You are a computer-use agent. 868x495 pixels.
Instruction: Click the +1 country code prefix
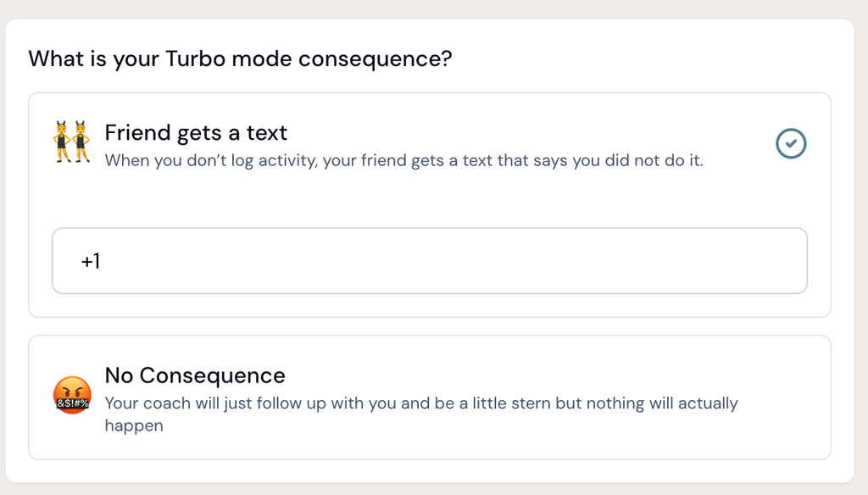click(x=91, y=261)
